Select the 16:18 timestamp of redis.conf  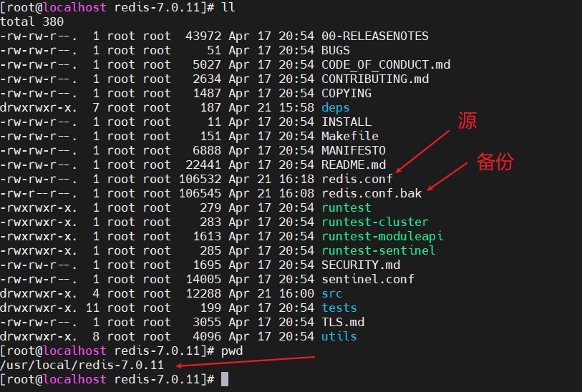(x=296, y=179)
